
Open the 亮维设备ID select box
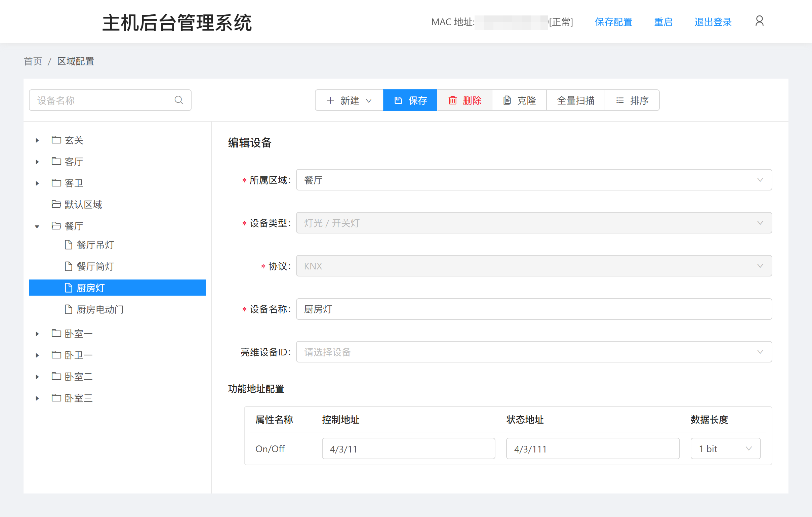[534, 352]
